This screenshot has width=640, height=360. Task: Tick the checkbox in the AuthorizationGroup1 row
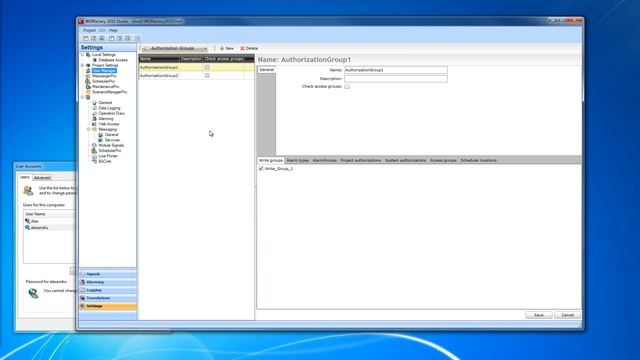(207, 67)
